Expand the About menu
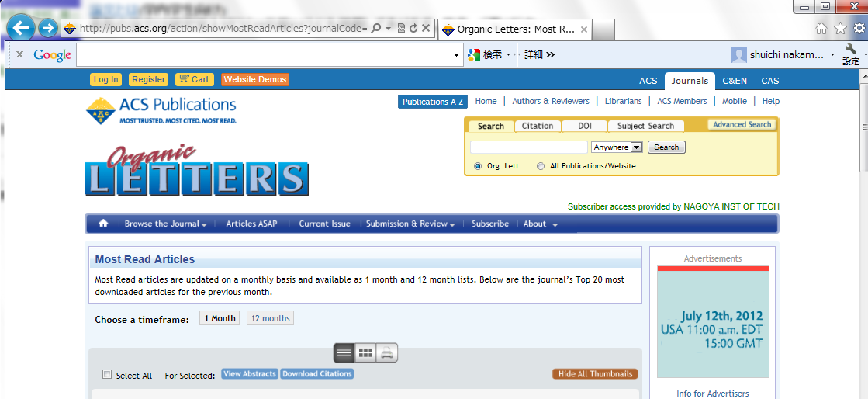The width and height of the screenshot is (868, 399). point(541,224)
